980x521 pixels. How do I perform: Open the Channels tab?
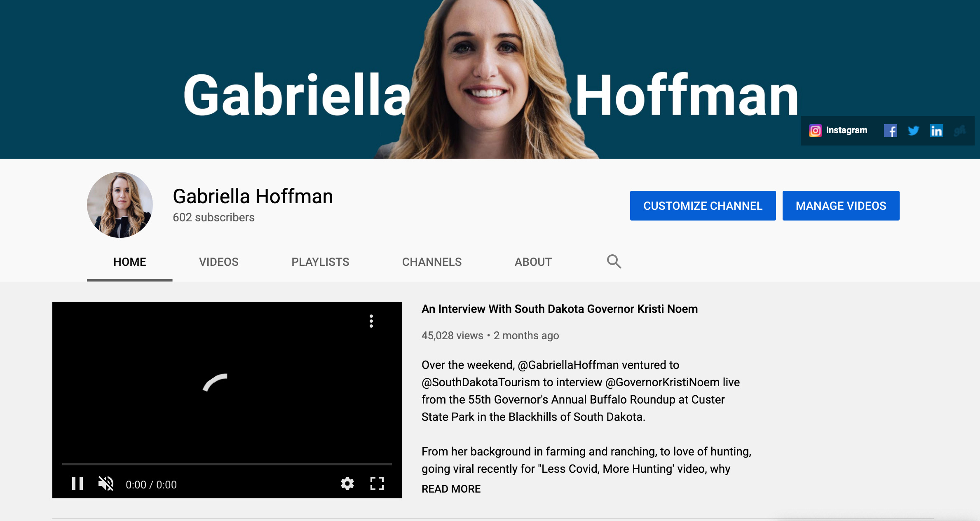point(431,262)
